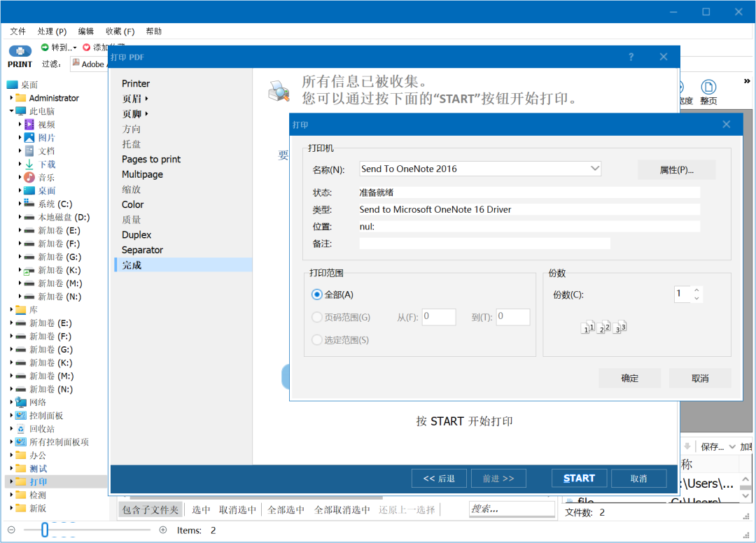Image resolution: width=756 pixels, height=543 pixels.
Task: Select the 页码范围(G) radio button
Action: click(317, 317)
